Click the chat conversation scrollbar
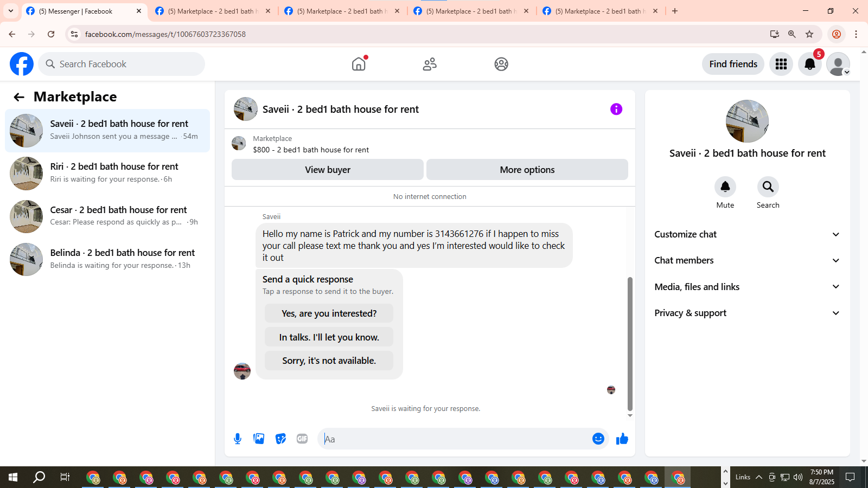 click(630, 344)
